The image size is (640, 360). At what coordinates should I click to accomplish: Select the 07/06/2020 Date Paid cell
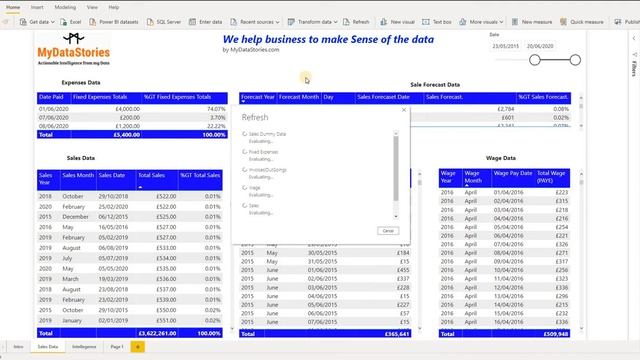pyautogui.click(x=53, y=118)
